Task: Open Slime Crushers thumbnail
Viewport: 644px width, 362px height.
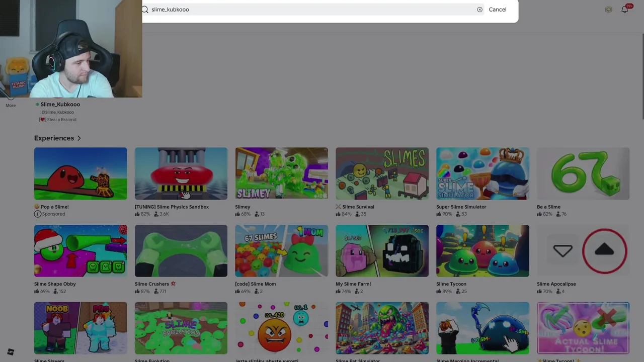Action: point(181,251)
